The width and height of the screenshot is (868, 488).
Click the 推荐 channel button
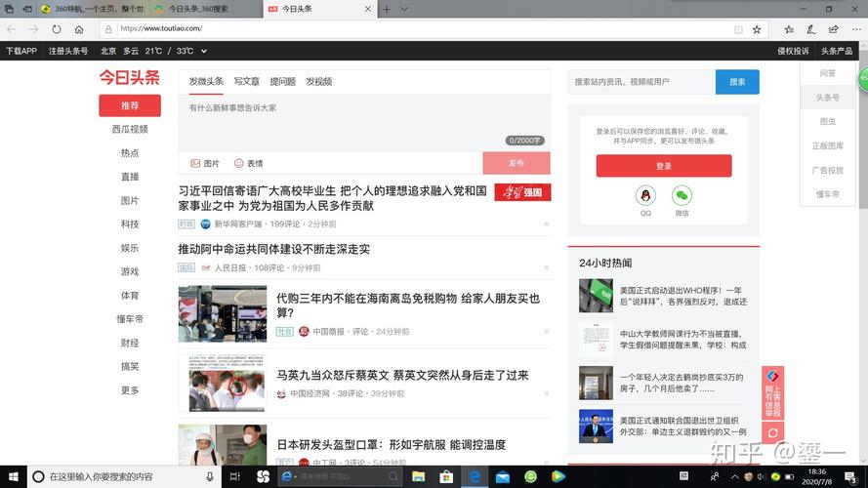[130, 105]
